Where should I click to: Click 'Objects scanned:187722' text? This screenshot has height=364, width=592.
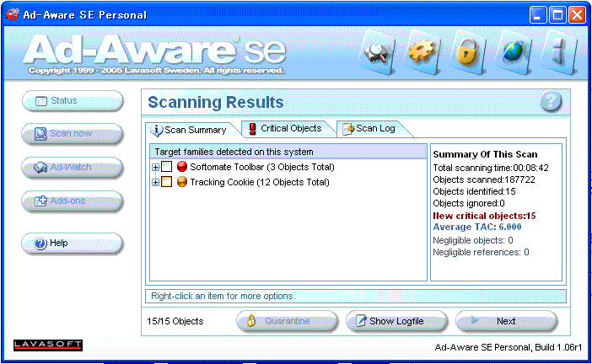point(484,179)
